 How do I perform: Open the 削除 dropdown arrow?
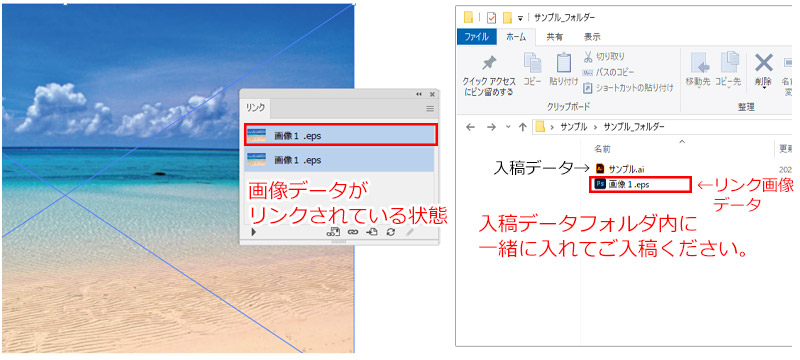[764, 88]
